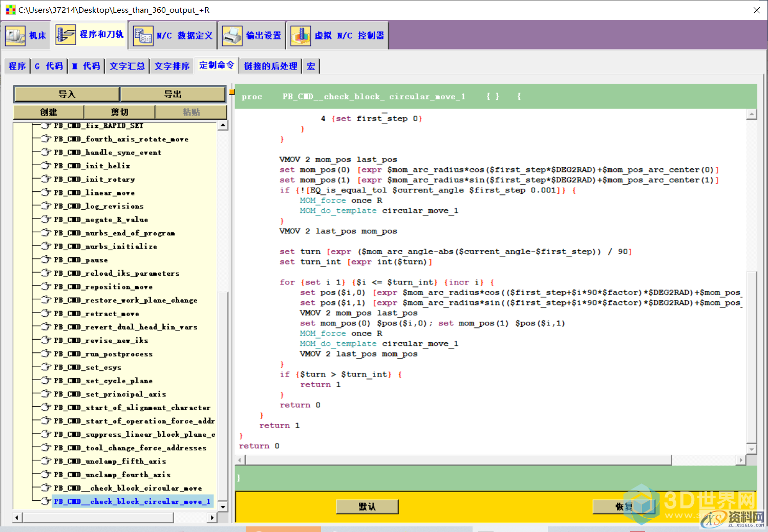Switch to the G 代码 tab
This screenshot has height=532, width=768.
click(49, 66)
